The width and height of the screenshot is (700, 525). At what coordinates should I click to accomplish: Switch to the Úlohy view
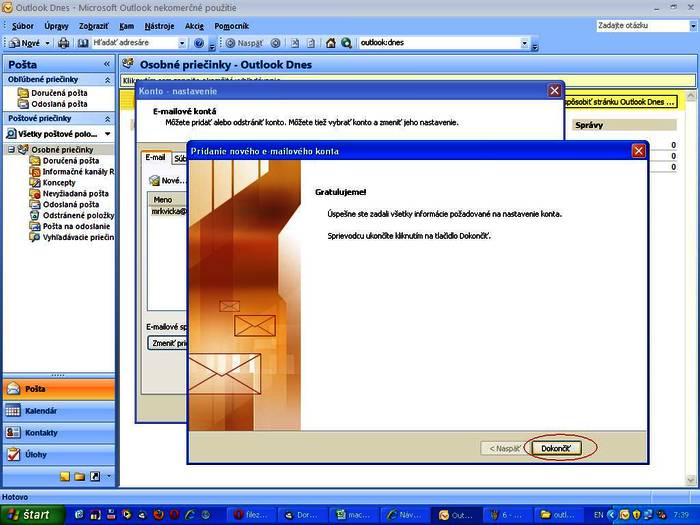[x=59, y=454]
